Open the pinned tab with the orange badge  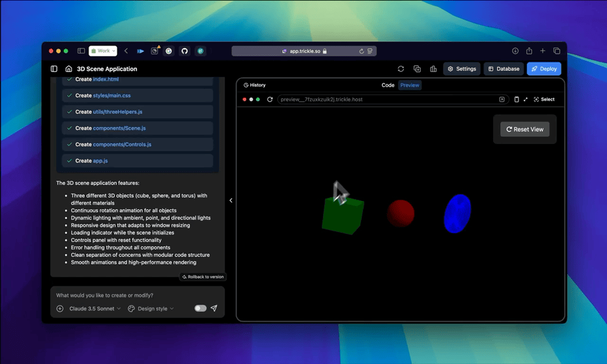[154, 51]
